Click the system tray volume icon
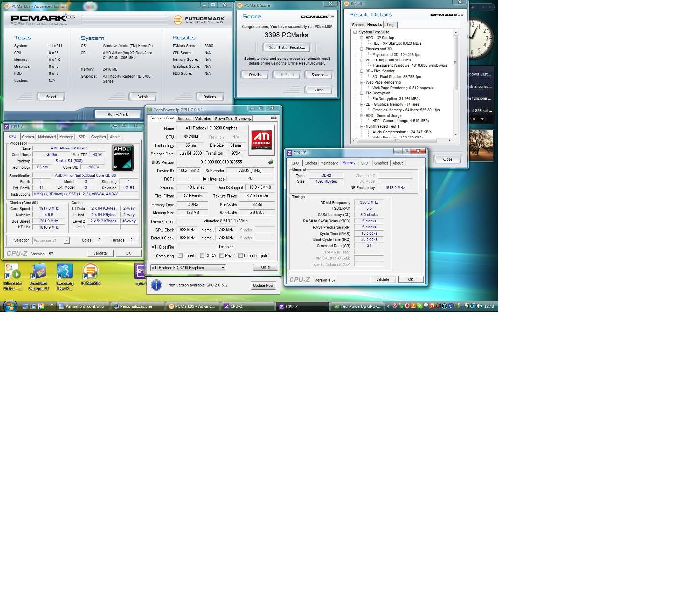 tap(479, 306)
